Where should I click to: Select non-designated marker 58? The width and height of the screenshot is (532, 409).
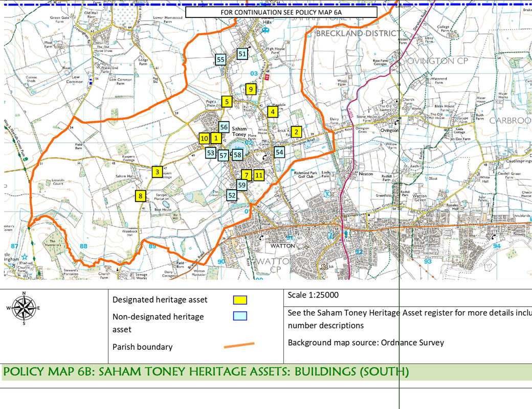237,155
